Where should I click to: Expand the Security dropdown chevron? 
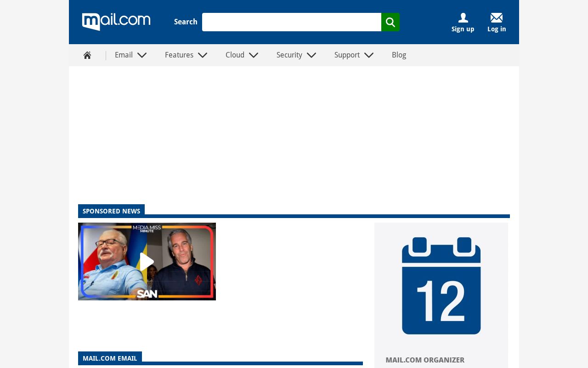pos(311,55)
